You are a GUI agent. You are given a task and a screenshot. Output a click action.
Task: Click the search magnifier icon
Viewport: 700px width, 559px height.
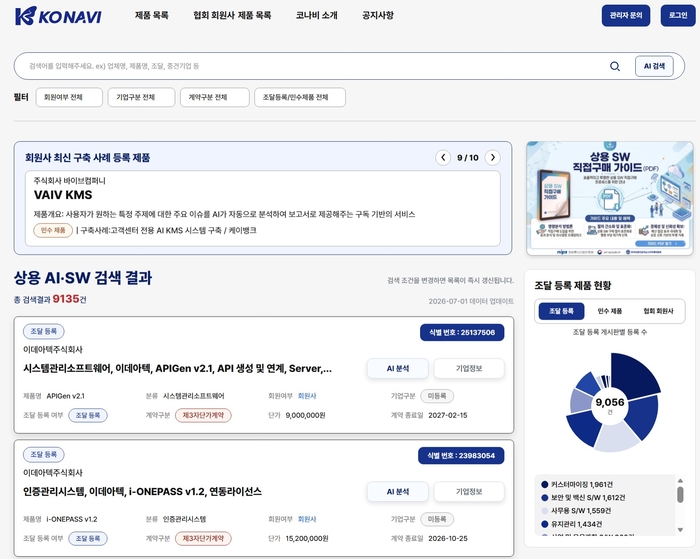click(615, 66)
